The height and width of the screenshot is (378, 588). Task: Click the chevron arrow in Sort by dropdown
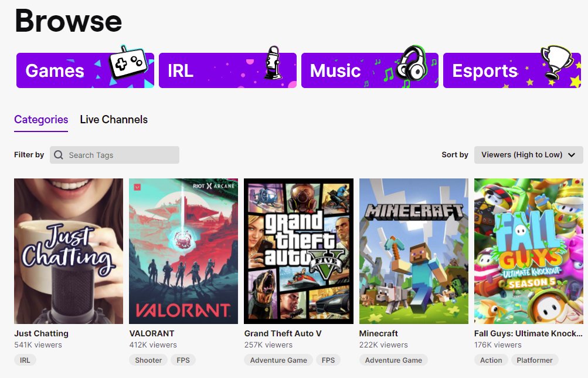[x=572, y=155]
